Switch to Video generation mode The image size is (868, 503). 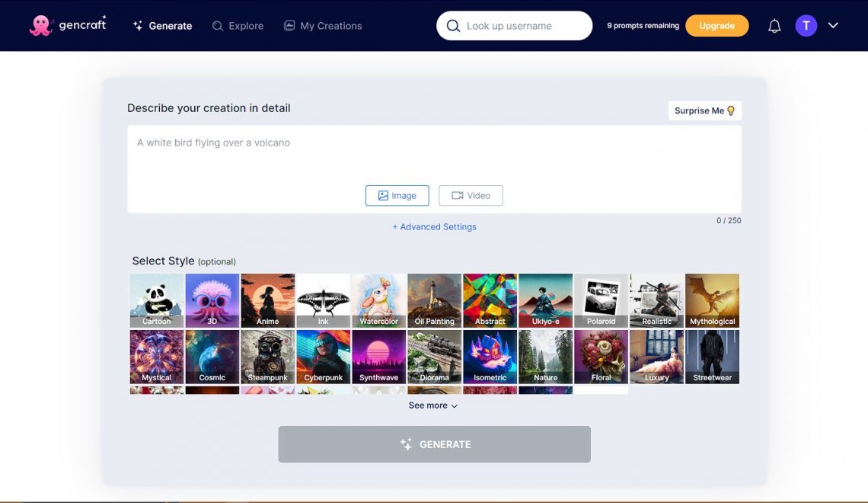click(471, 196)
